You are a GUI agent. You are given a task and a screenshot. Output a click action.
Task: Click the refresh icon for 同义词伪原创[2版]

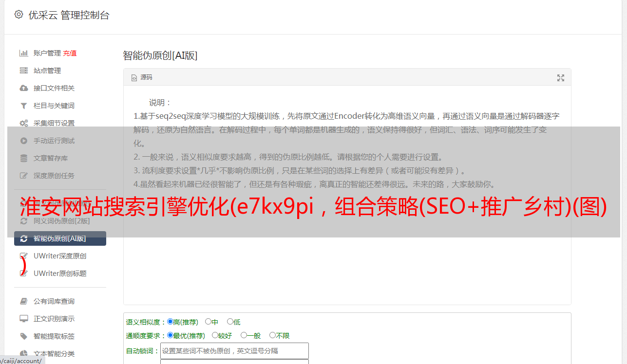point(23,221)
